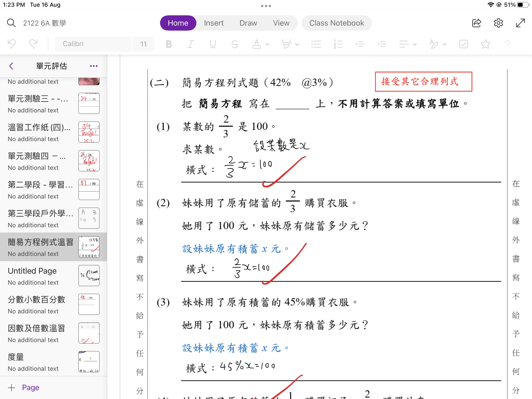Open the 第三學段戶外學 page

53,218
